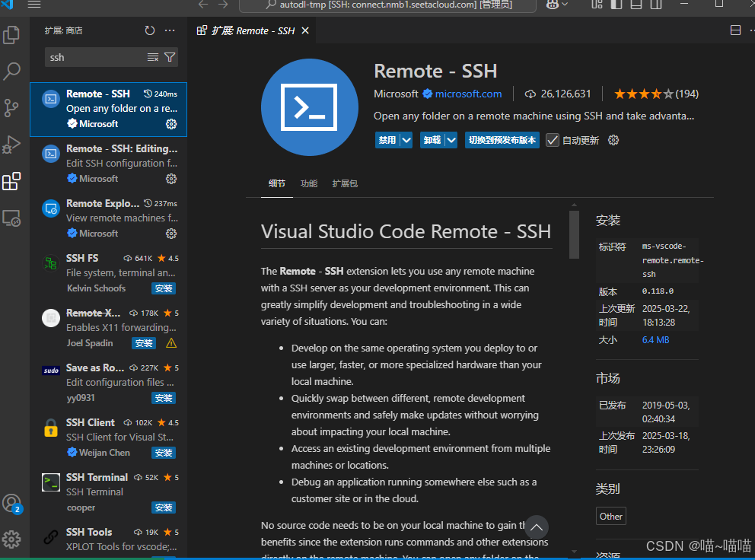755x560 pixels.
Task: Click warning icon on Remote X11 extension
Action: (171, 343)
